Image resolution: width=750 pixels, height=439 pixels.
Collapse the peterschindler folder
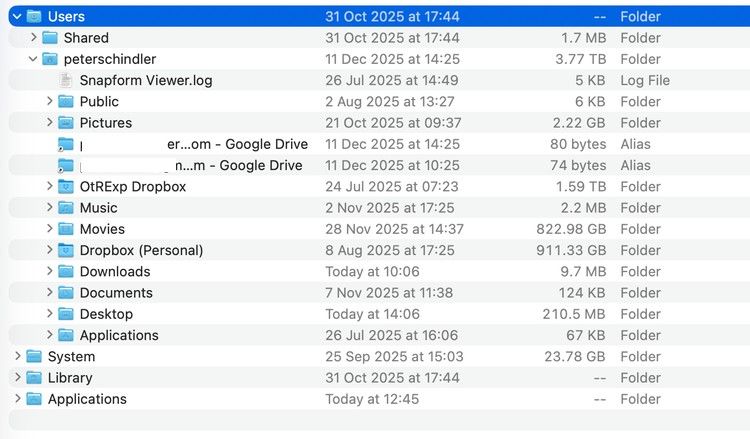(33, 59)
